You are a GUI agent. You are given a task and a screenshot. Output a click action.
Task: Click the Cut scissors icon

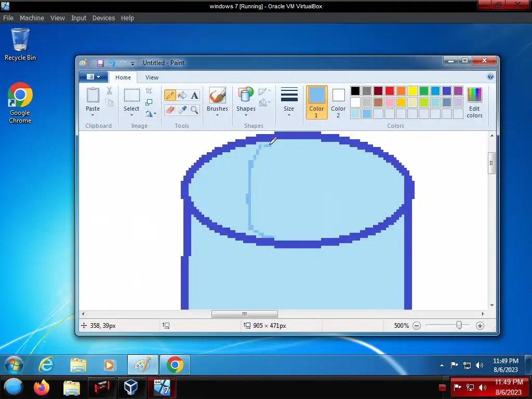[x=109, y=90]
